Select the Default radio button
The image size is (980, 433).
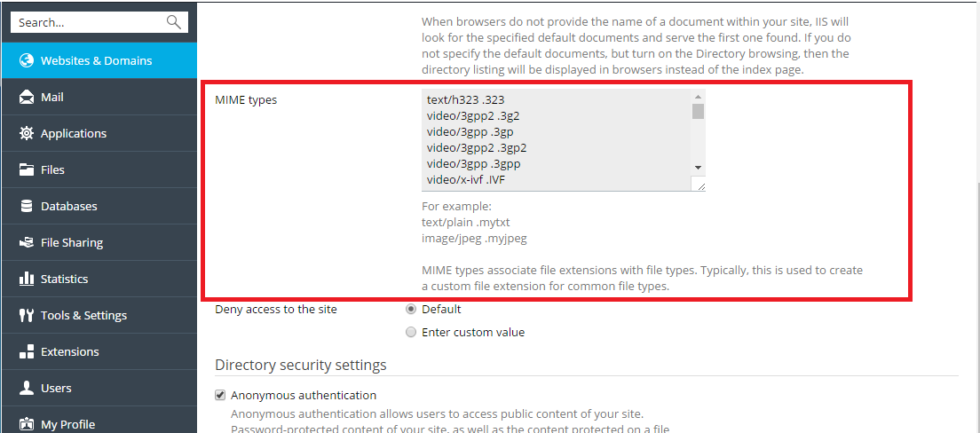tap(410, 310)
